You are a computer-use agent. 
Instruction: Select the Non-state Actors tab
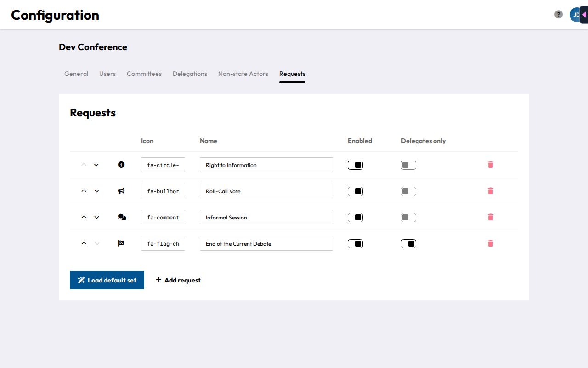[243, 74]
